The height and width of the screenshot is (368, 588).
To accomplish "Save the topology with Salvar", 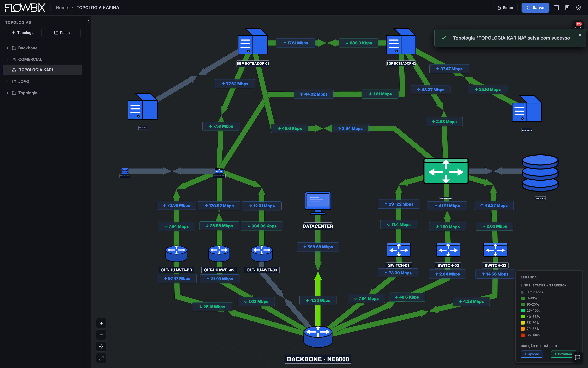I will point(535,8).
